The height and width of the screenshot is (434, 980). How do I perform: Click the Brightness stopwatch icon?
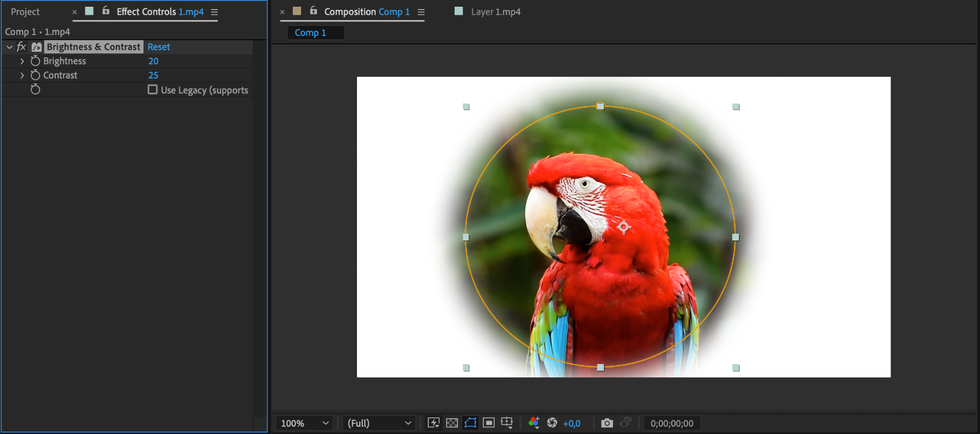pos(35,61)
